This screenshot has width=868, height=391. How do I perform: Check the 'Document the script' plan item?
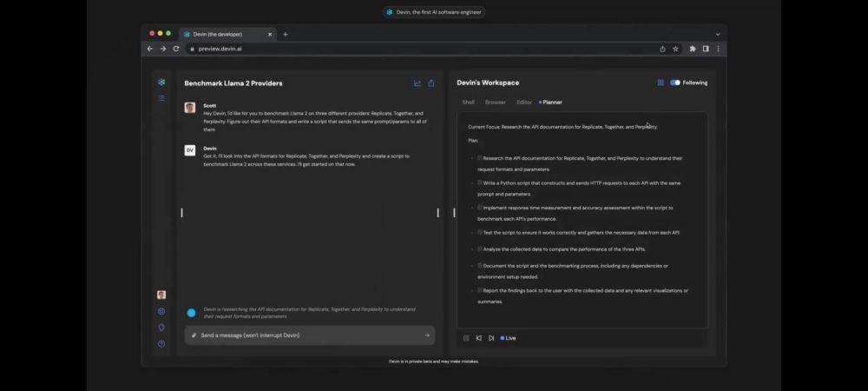click(480, 265)
